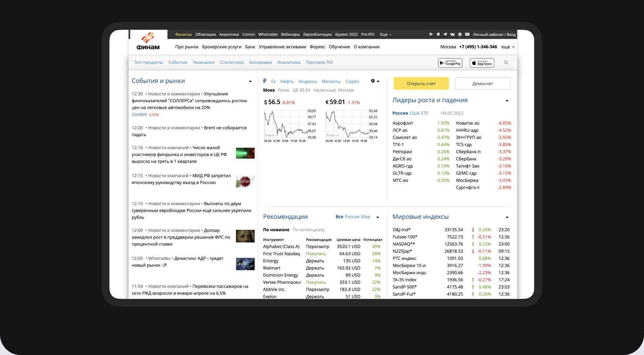Open the Pre-IPO menu item
Image resolution: width=644 pixels, height=355 pixels.
(x=368, y=34)
